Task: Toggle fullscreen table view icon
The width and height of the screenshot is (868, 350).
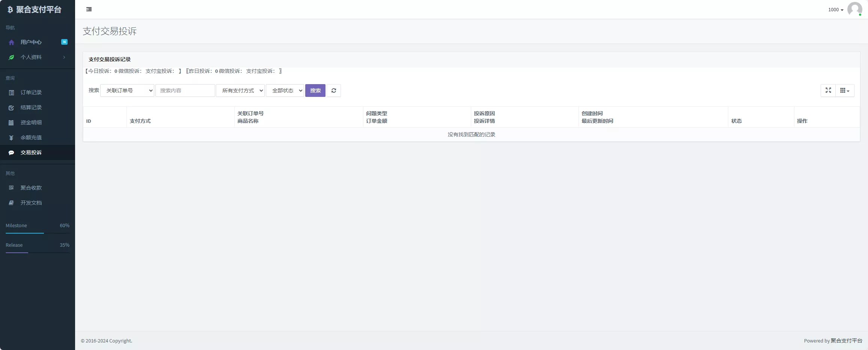Action: (828, 91)
